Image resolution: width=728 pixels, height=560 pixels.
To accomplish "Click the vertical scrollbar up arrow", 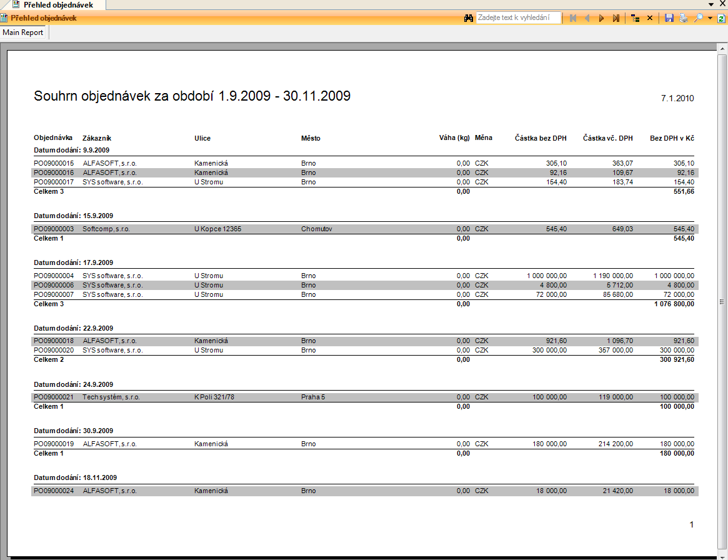I will click(x=722, y=48).
